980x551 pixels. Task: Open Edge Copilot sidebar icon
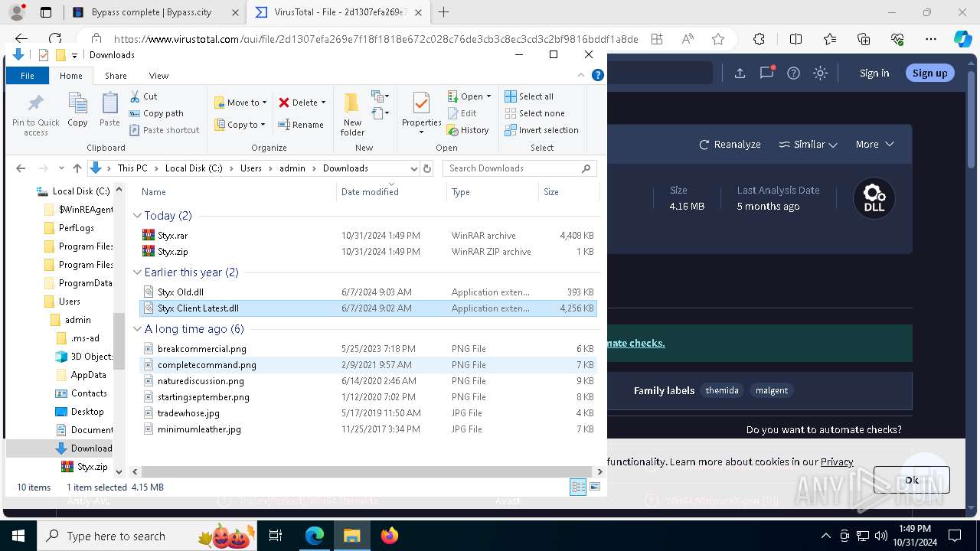(x=962, y=39)
